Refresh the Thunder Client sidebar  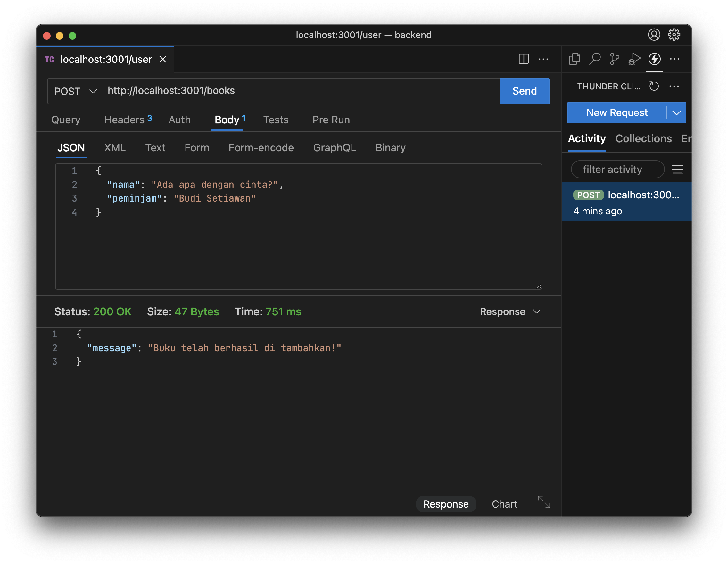[x=654, y=86]
